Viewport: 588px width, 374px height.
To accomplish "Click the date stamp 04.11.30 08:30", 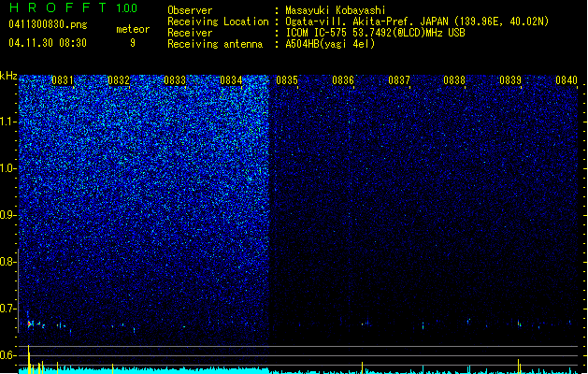I will coord(48,43).
